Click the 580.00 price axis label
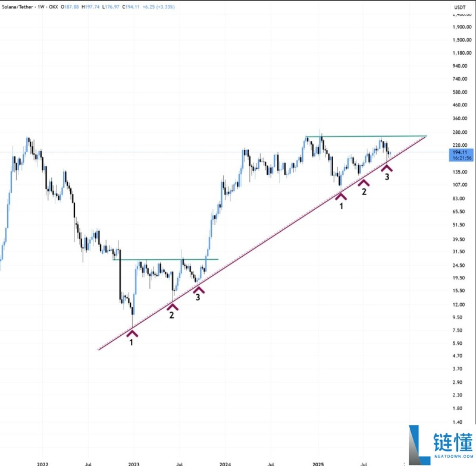The image size is (476, 466). tap(460, 92)
